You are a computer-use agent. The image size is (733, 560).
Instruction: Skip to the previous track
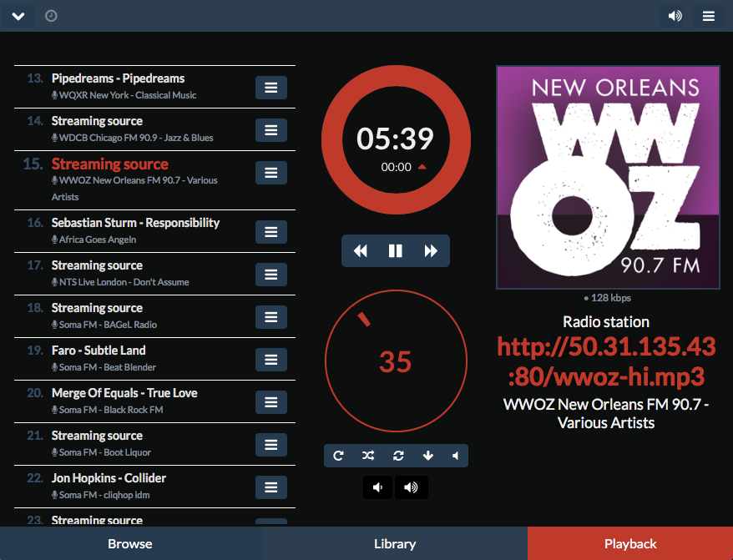(360, 251)
